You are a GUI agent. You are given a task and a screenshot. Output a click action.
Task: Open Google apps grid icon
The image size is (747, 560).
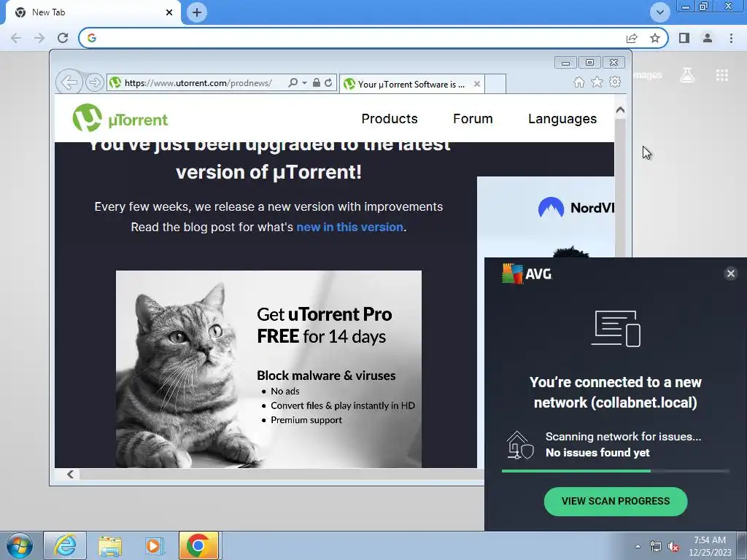(721, 75)
